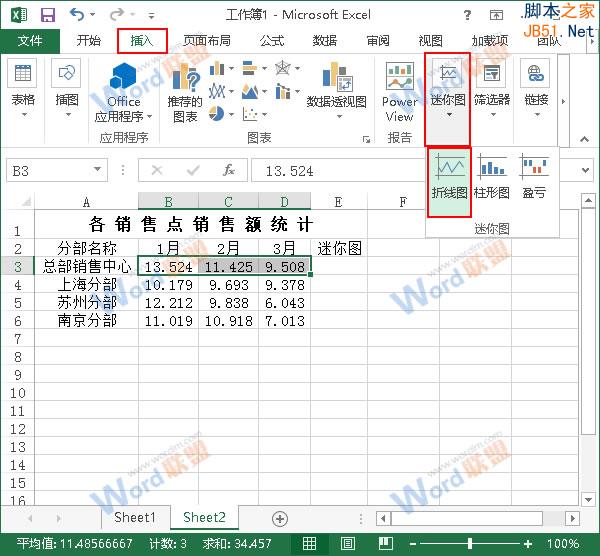
Task: Select cell 迷你图 in column E
Action: (339, 249)
